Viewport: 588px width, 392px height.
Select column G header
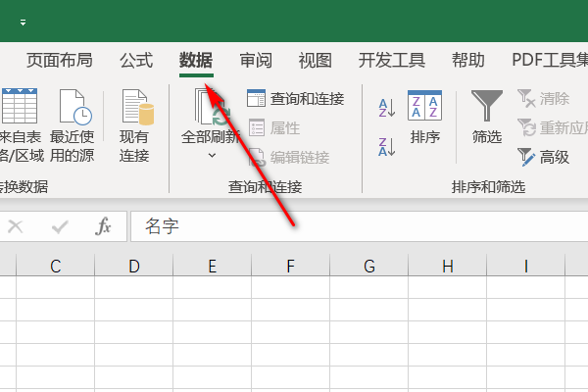(x=369, y=266)
